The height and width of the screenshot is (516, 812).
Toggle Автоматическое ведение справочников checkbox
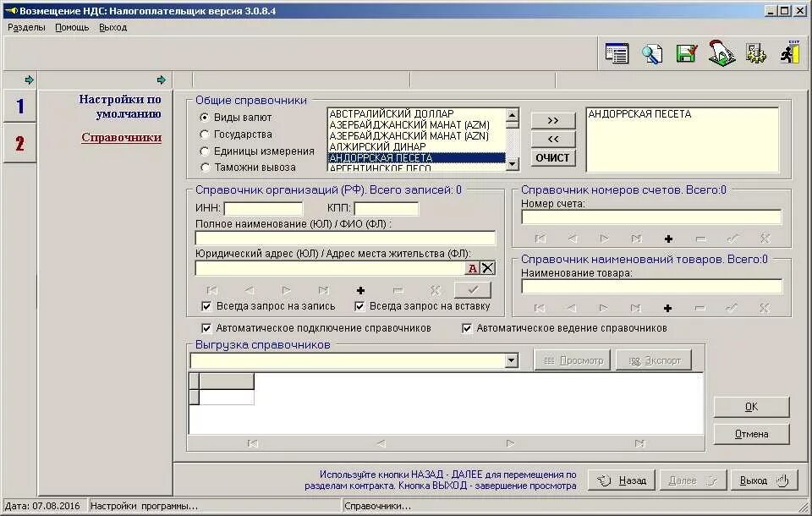[467, 328]
